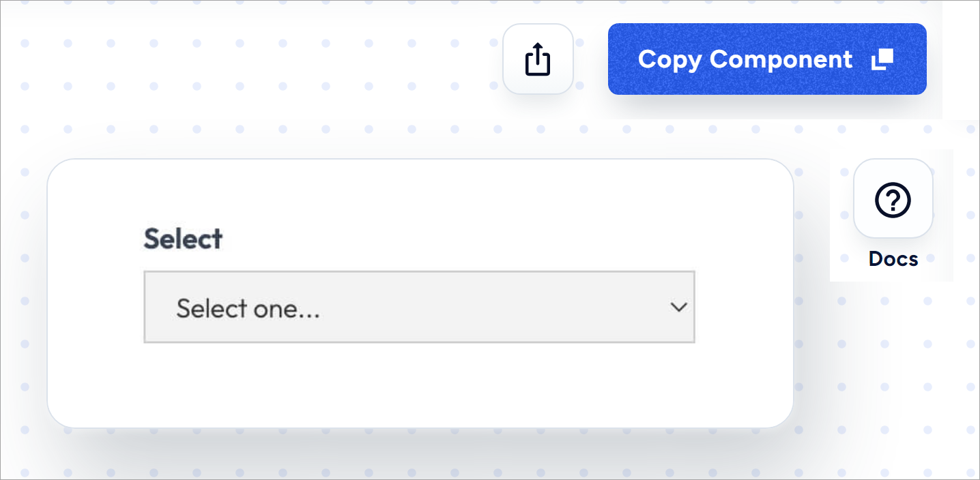Open Docs via the question mark icon

[893, 199]
